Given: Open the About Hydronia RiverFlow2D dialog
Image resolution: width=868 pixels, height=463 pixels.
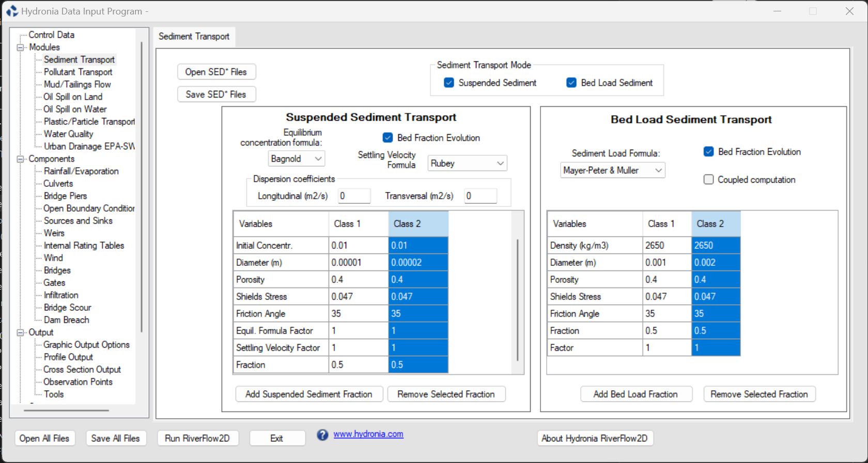Looking at the screenshot, I should [595, 438].
